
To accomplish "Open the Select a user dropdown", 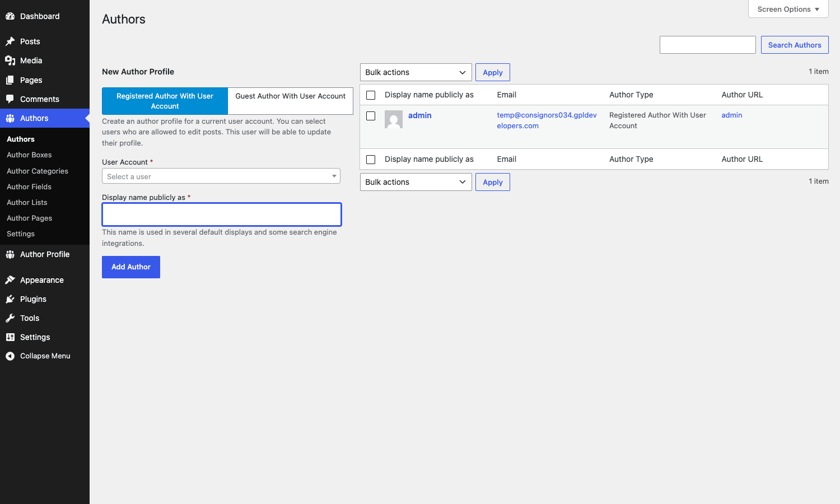I will [x=221, y=176].
